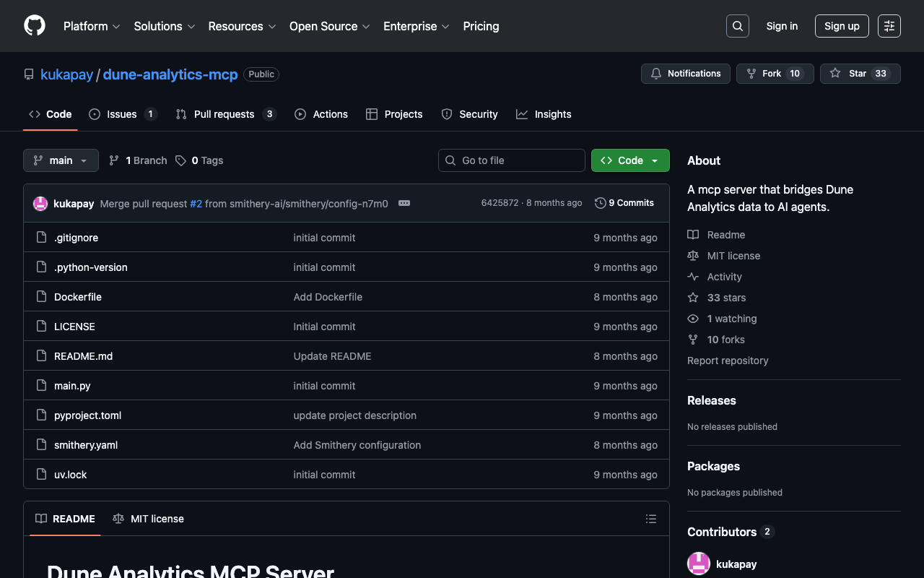The width and height of the screenshot is (924, 578).
Task: View tags via 0 Tags icon
Action: coord(181,160)
